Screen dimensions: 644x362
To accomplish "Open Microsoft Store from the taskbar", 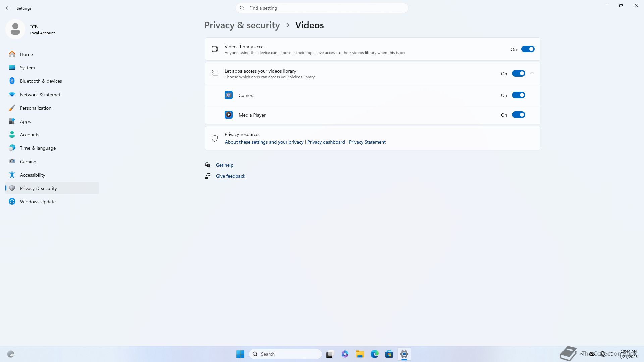I will click(x=389, y=354).
